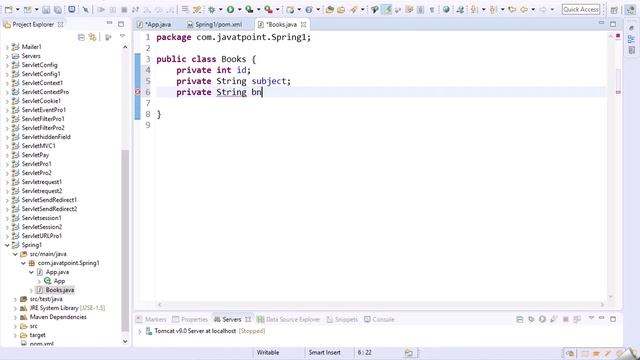Open the Run button dropdown arrow
This screenshot has height=360, width=640.
240,9
